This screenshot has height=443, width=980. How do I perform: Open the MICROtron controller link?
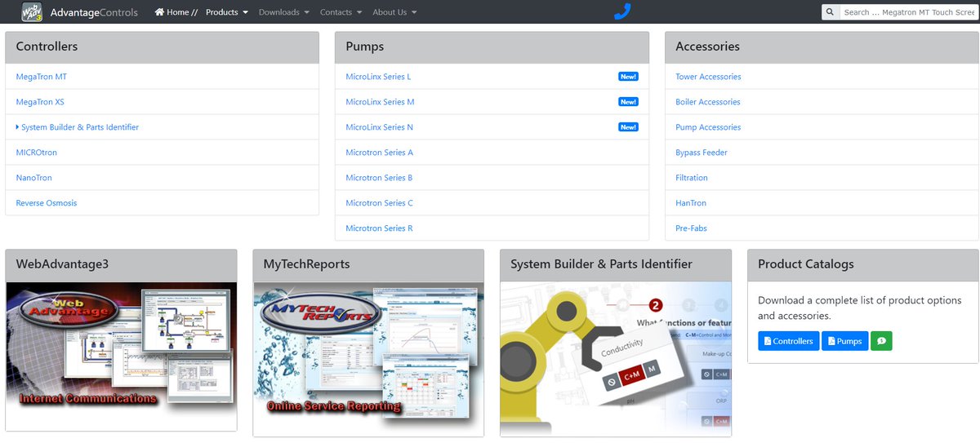click(37, 153)
